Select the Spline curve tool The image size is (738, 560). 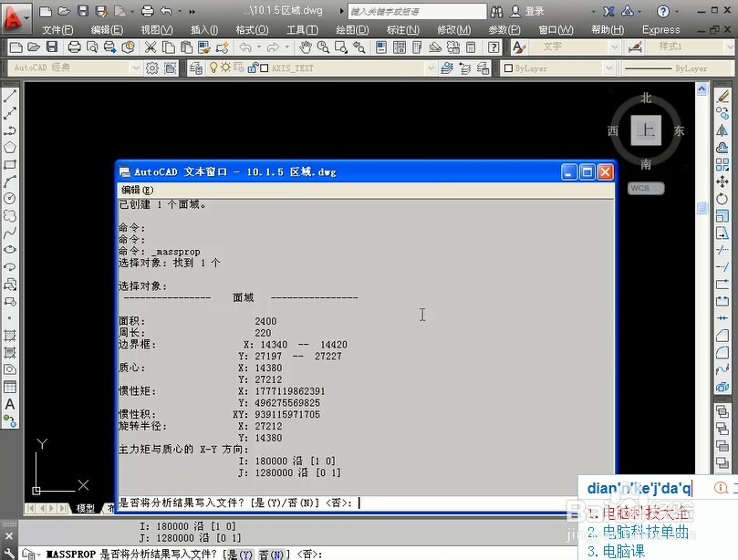10,233
